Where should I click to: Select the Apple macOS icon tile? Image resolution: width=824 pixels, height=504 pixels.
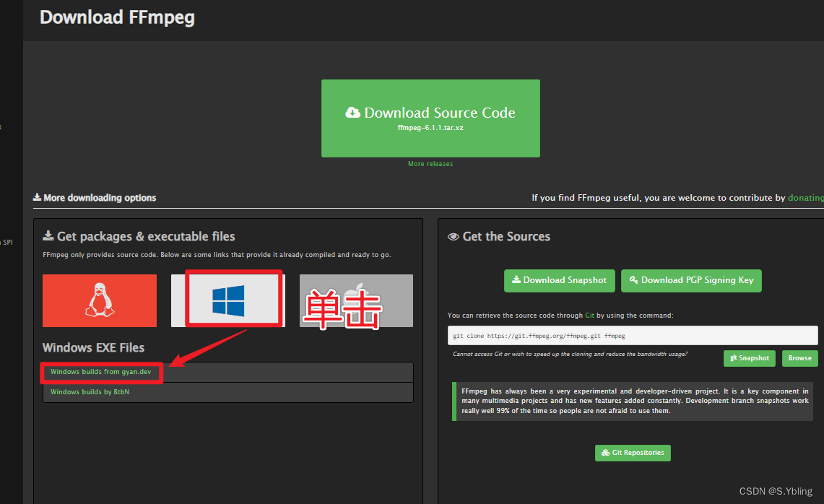pos(356,300)
